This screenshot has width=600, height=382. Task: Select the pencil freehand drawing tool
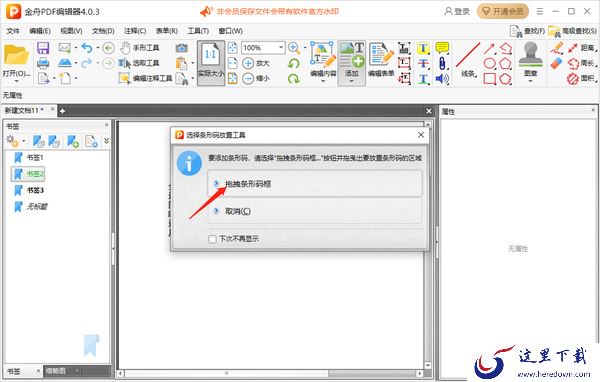(x=557, y=48)
